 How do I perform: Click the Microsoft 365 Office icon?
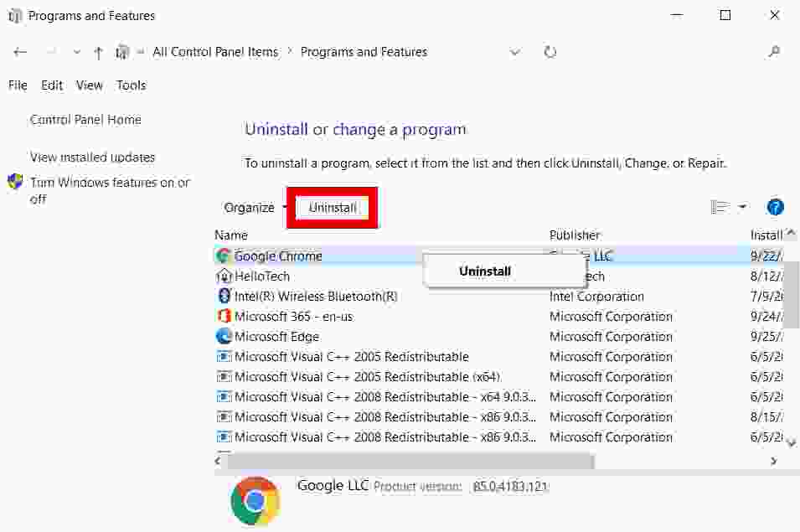[224, 316]
